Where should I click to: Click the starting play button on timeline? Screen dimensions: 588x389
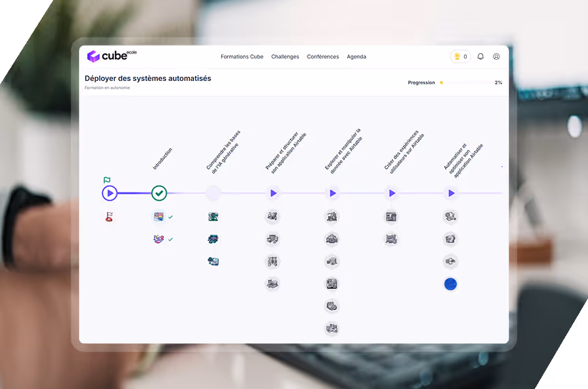tap(110, 193)
